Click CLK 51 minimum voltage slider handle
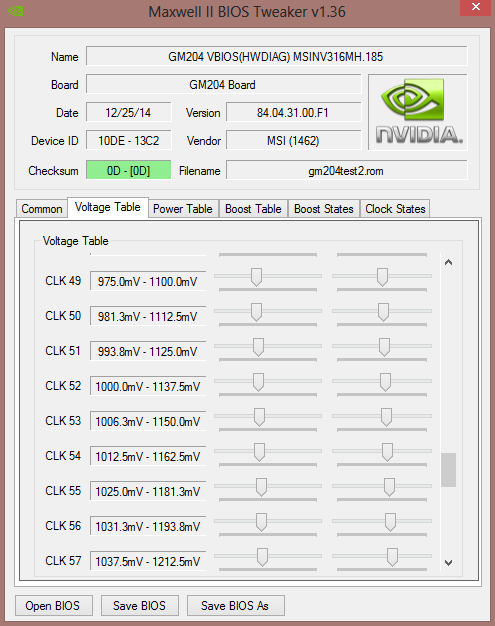The height and width of the screenshot is (626, 495). point(258,347)
